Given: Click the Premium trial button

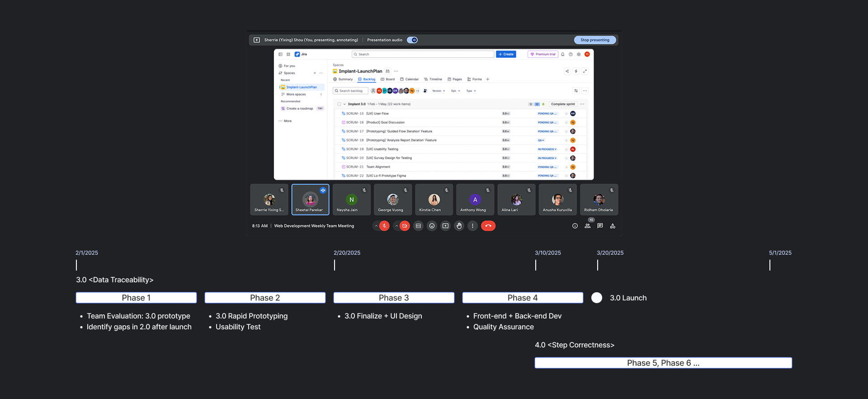Looking at the screenshot, I should click(543, 54).
